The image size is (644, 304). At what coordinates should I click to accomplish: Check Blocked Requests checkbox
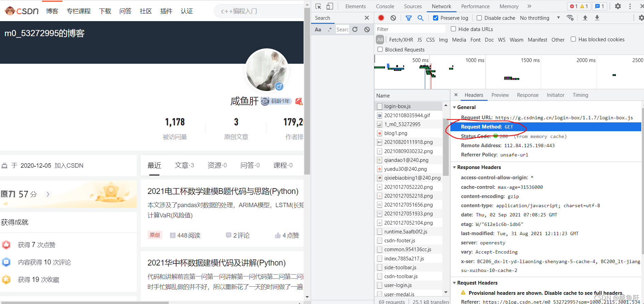[x=380, y=49]
